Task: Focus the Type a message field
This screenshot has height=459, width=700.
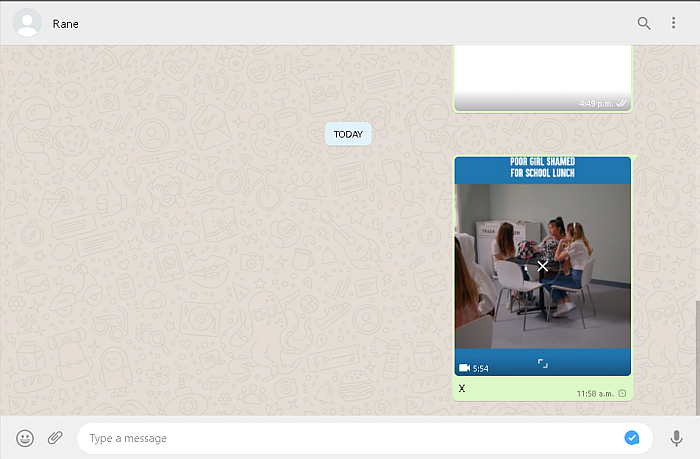Action: tap(365, 438)
